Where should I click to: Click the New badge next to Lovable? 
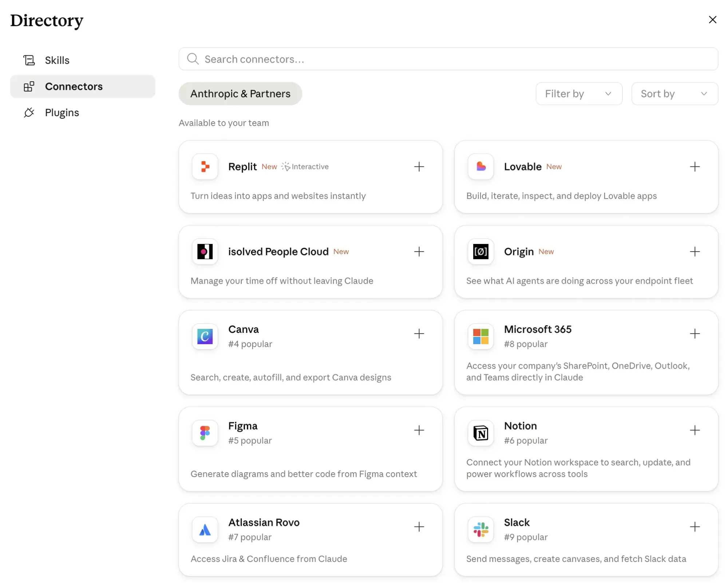tap(554, 167)
